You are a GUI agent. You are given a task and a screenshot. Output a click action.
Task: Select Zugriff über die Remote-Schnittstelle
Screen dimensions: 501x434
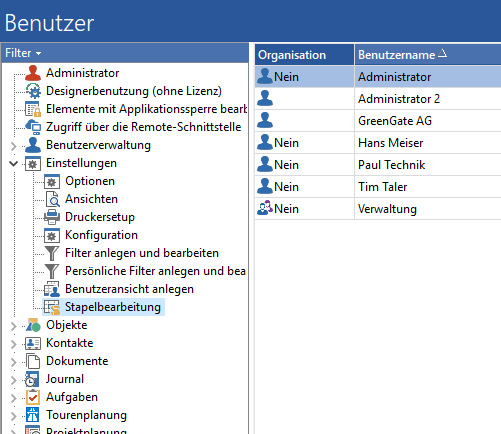tap(143, 127)
